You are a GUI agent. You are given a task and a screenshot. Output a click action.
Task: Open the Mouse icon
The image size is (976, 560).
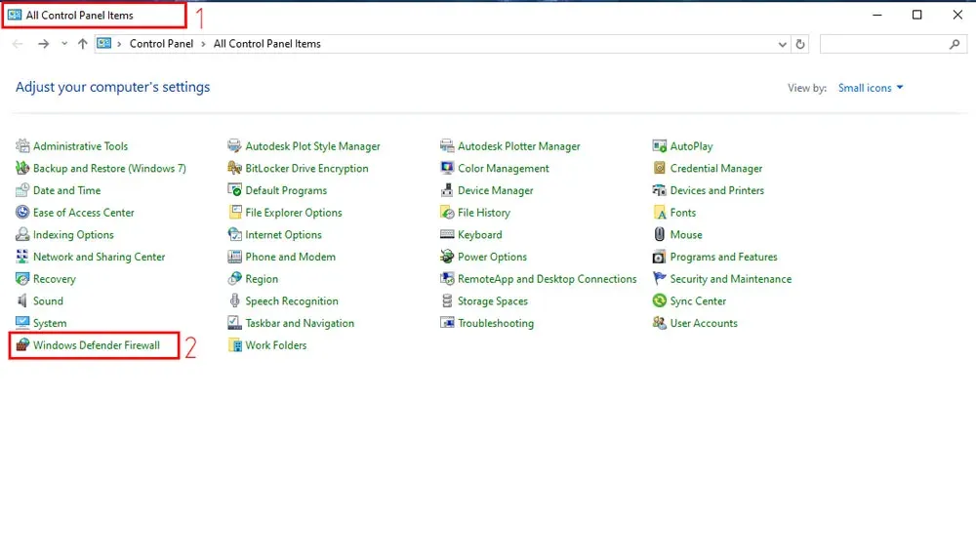659,234
